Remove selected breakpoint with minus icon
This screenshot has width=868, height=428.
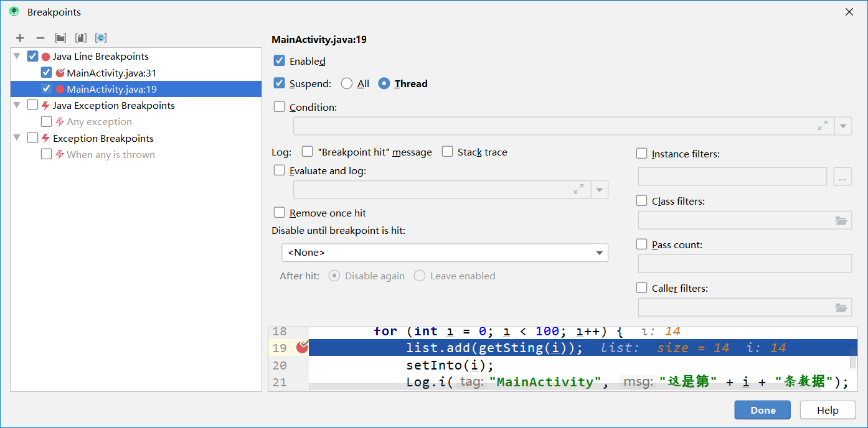pyautogui.click(x=40, y=38)
